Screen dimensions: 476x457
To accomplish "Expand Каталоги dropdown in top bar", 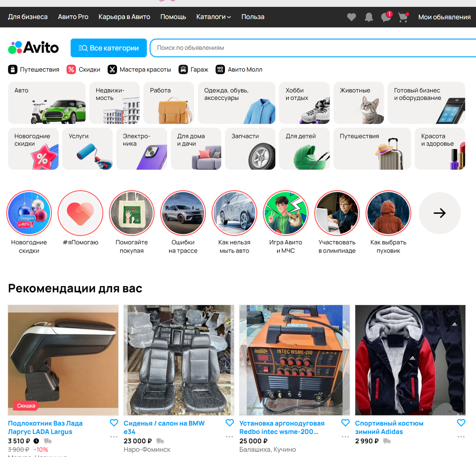I will pos(213,17).
